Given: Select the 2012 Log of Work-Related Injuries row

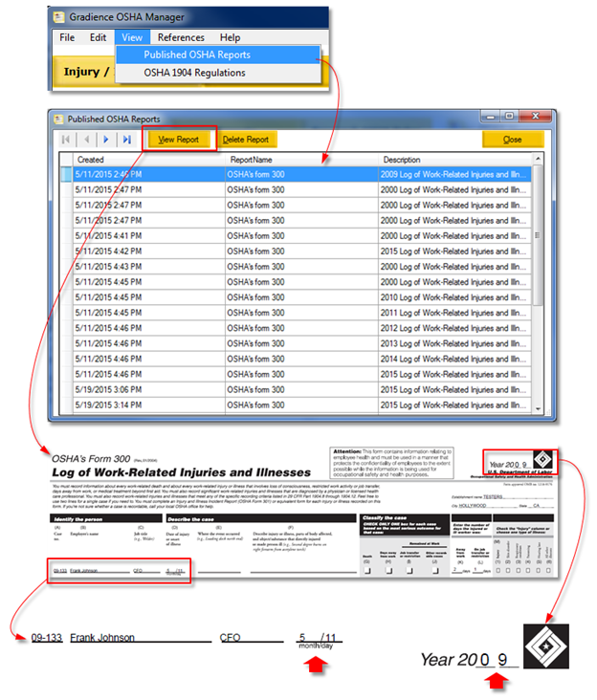Looking at the screenshot, I should (302, 328).
